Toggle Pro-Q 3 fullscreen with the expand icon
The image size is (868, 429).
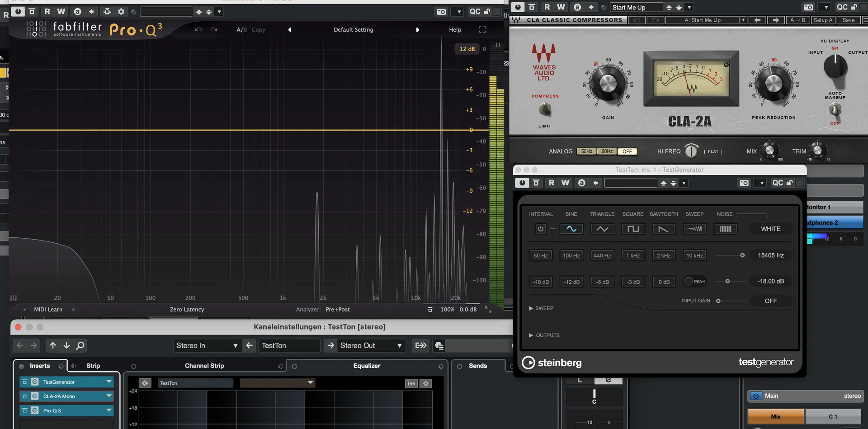pos(482,29)
